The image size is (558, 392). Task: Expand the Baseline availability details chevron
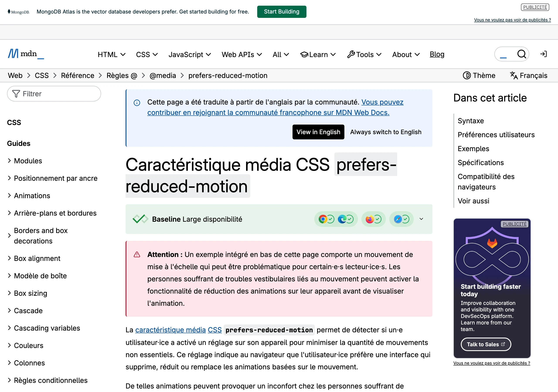tap(421, 219)
